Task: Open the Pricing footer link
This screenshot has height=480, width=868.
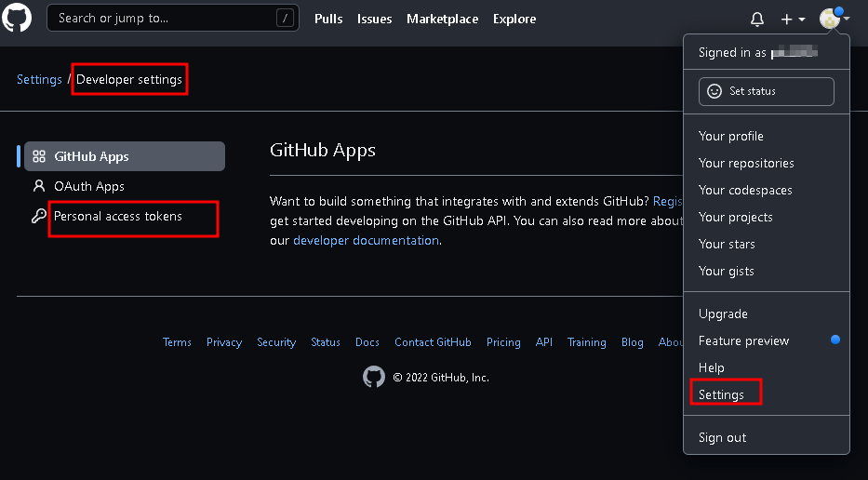Action: (x=503, y=342)
